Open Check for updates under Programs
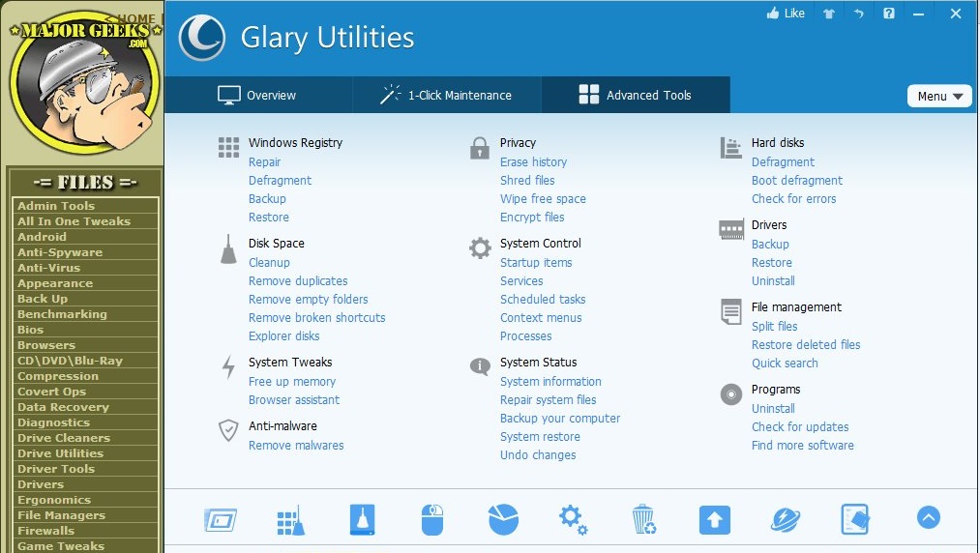Screen dimensions: 980x553 point(800,426)
